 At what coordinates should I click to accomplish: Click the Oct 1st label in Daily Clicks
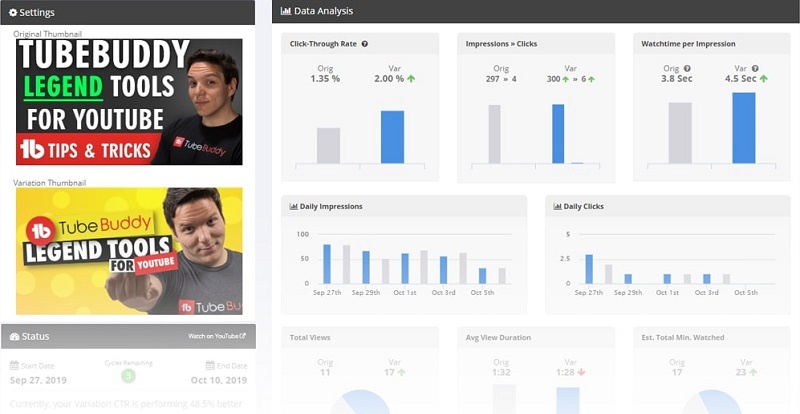coord(667,293)
